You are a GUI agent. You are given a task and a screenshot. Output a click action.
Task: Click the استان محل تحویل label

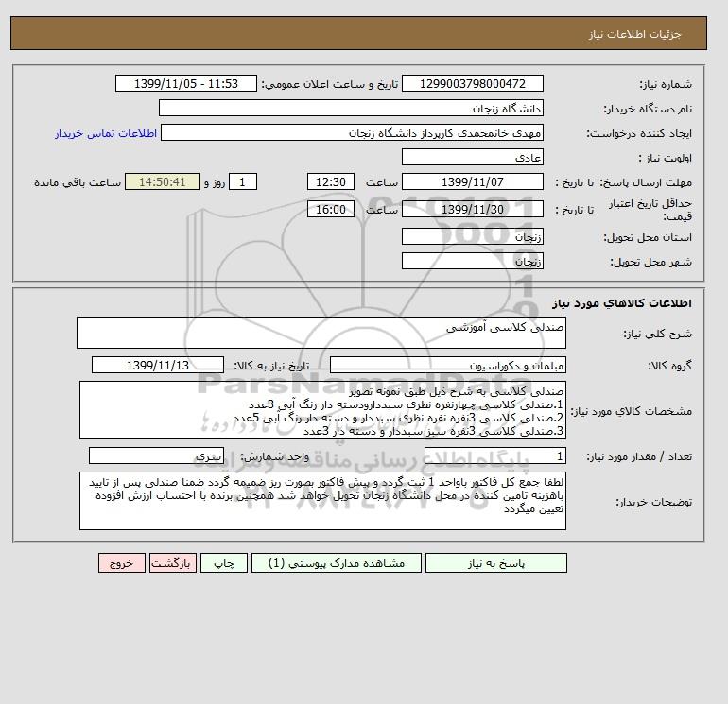click(648, 237)
